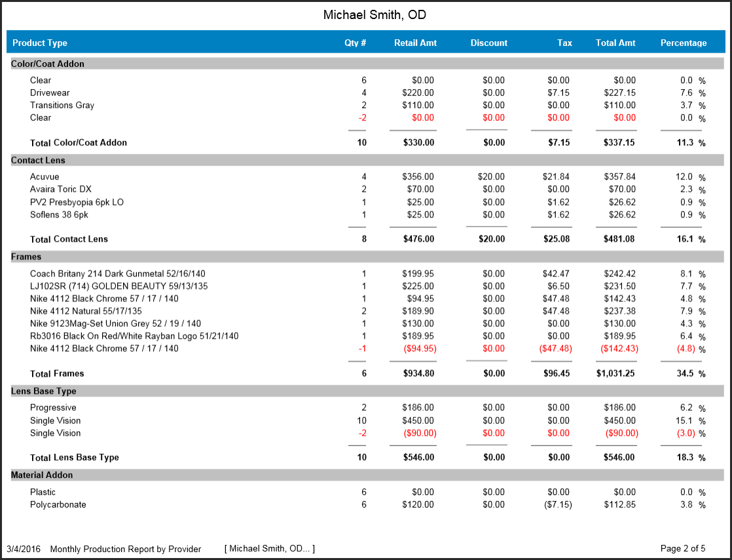Select the 'Product Type' column header

click(40, 43)
